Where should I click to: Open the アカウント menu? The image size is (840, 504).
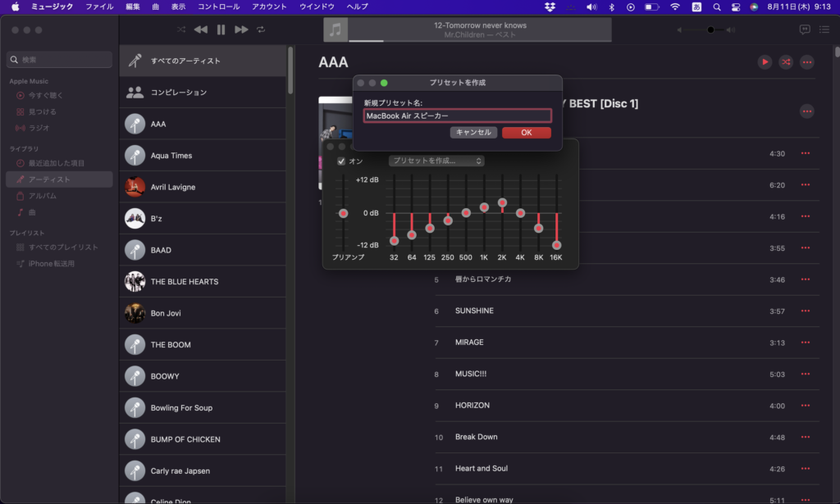click(x=269, y=7)
